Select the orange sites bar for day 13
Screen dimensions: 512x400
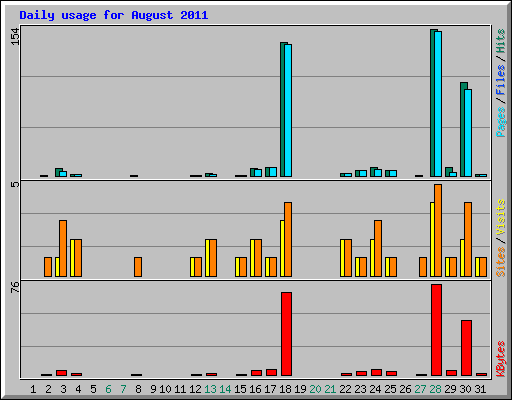pyautogui.click(x=213, y=258)
